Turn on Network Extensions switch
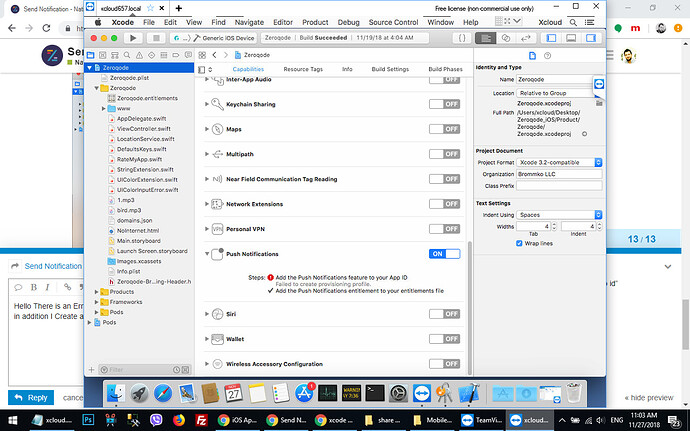Screen dimensions: 690x431 [x=444, y=204]
